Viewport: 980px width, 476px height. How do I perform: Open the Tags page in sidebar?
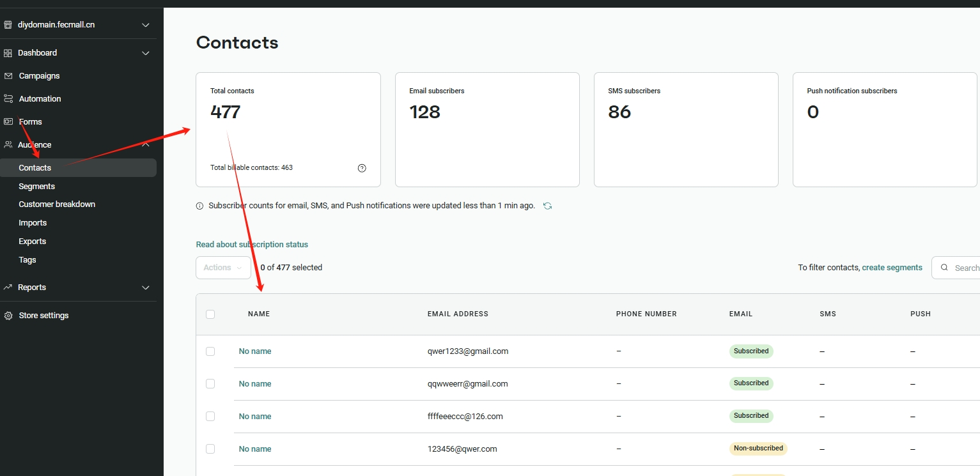(27, 260)
